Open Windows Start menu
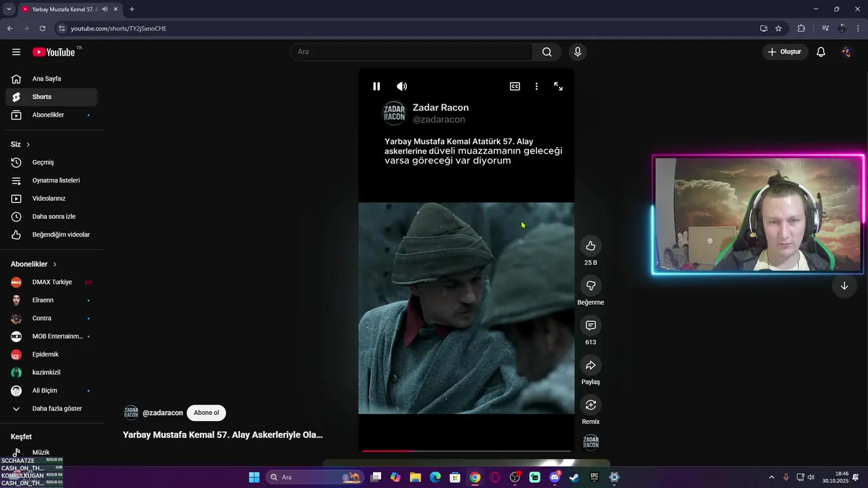 254,477
